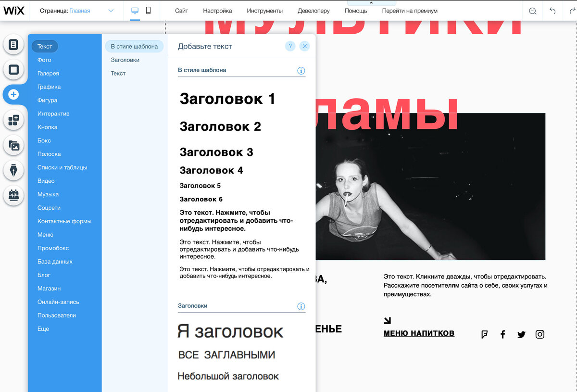This screenshot has height=392, width=577.
Task: Add the 'Я заголовок' title style
Action: pyautogui.click(x=230, y=331)
